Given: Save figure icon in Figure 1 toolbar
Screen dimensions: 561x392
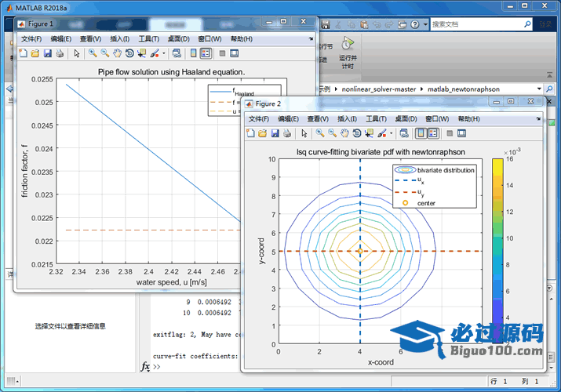Looking at the screenshot, I should (x=47, y=53).
